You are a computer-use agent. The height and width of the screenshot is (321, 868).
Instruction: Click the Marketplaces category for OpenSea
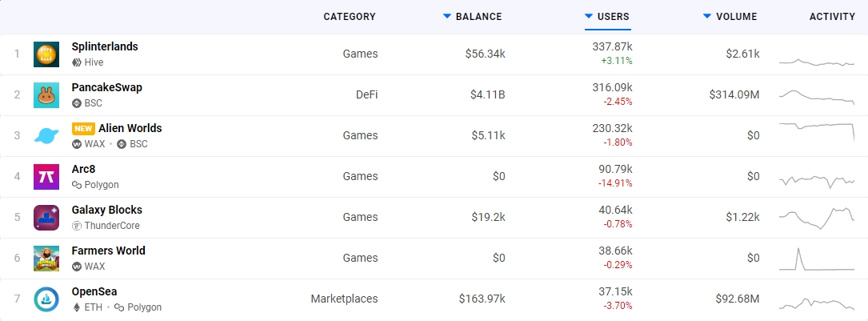pos(344,299)
